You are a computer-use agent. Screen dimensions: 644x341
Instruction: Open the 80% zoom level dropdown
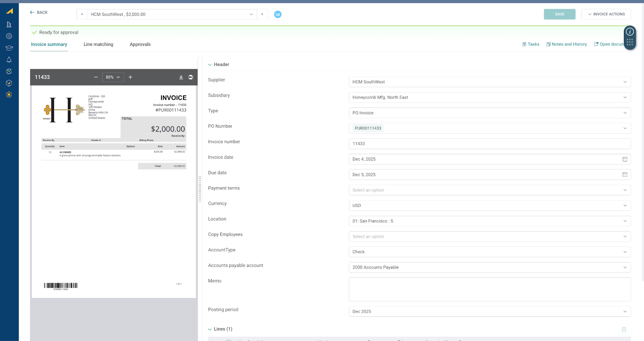(113, 77)
